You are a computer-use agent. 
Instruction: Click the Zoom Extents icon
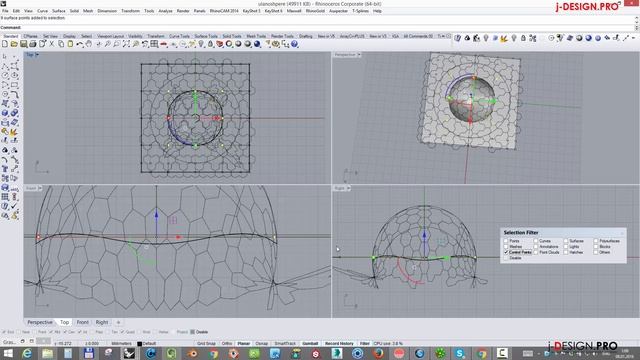126,44
